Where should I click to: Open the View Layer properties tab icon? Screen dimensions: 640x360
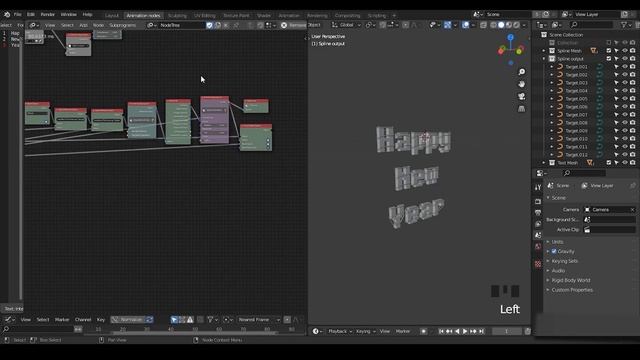coord(538,224)
